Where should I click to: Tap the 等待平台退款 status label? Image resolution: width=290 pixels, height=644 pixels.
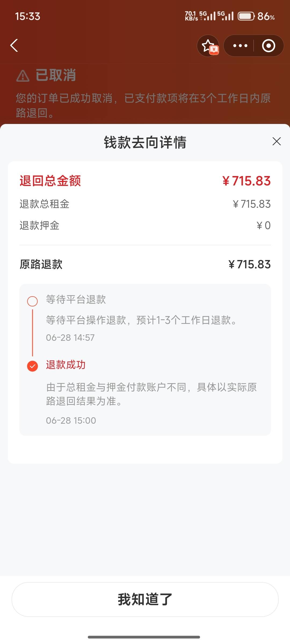pos(76,299)
